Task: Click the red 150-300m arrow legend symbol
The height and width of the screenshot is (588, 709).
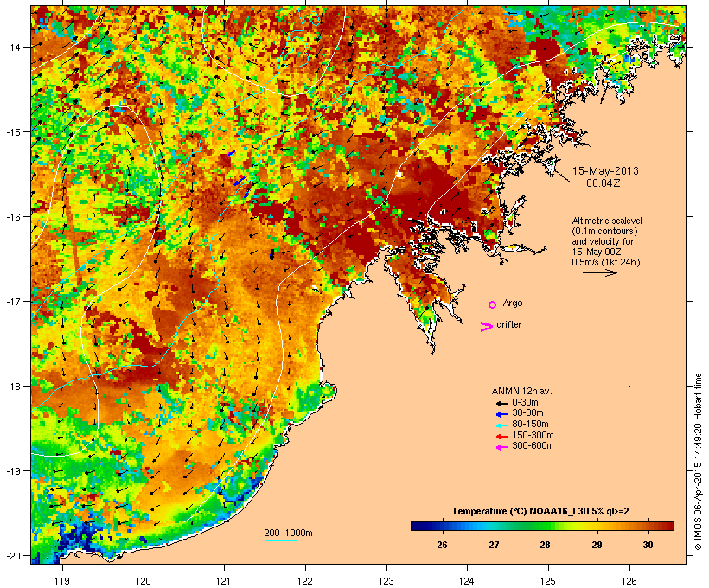Action: [501, 436]
